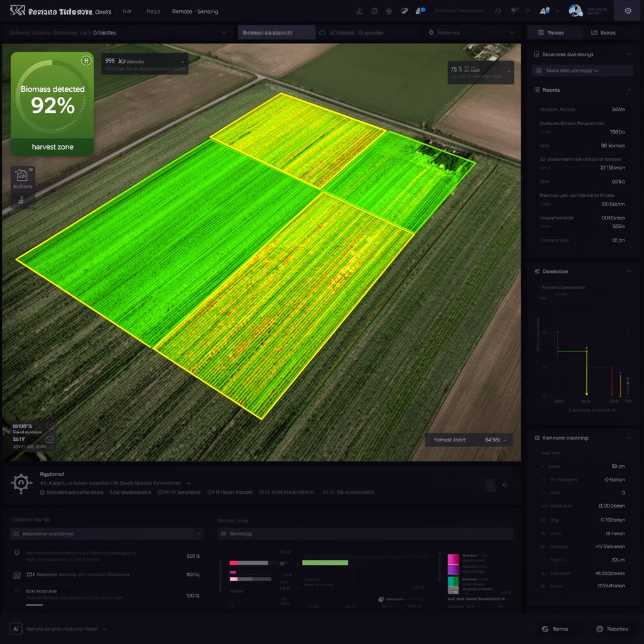Click the Rumis button in the bottom bar
The height and width of the screenshot is (644, 644).
point(556,629)
